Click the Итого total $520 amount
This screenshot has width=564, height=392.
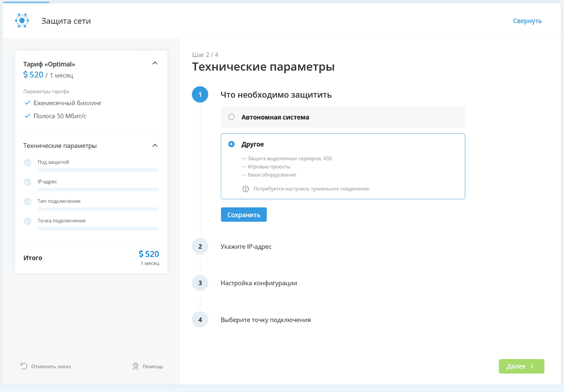tap(149, 254)
